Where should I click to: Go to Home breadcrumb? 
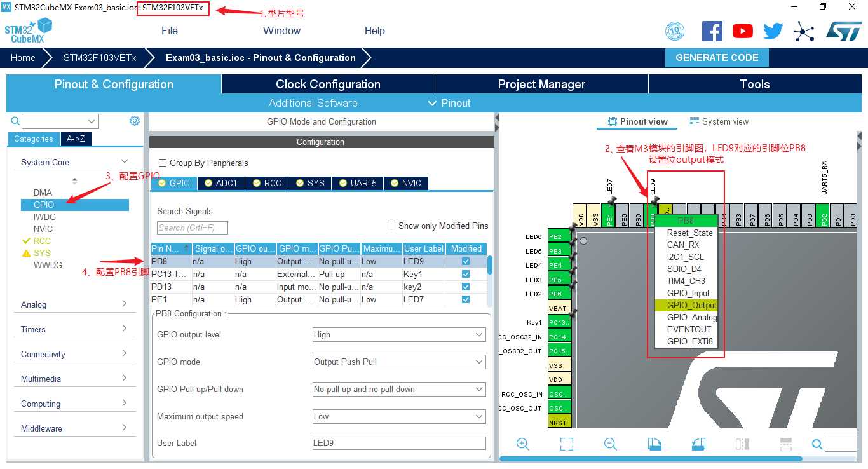point(23,57)
